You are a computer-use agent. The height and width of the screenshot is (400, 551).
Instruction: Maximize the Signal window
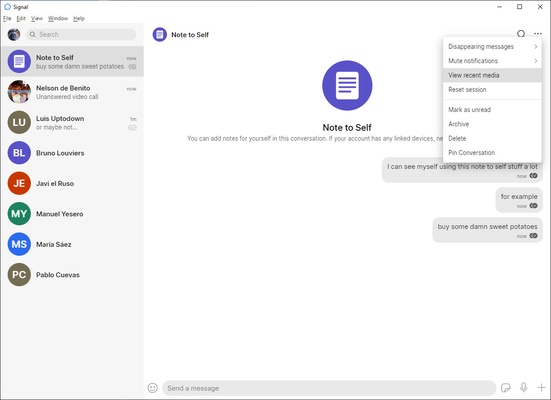(519, 7)
